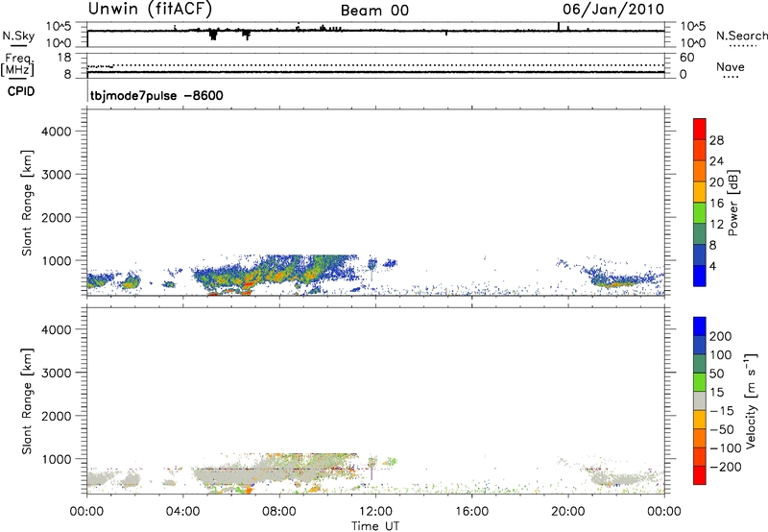Click the '18' frequency axis tick label
Screen dimensions: 768x532
click(64, 58)
